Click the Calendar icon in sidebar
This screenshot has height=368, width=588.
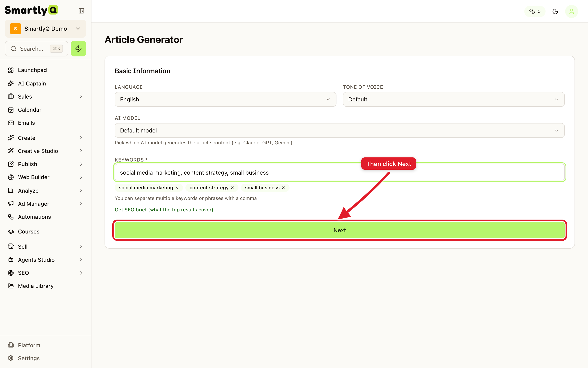pyautogui.click(x=11, y=110)
